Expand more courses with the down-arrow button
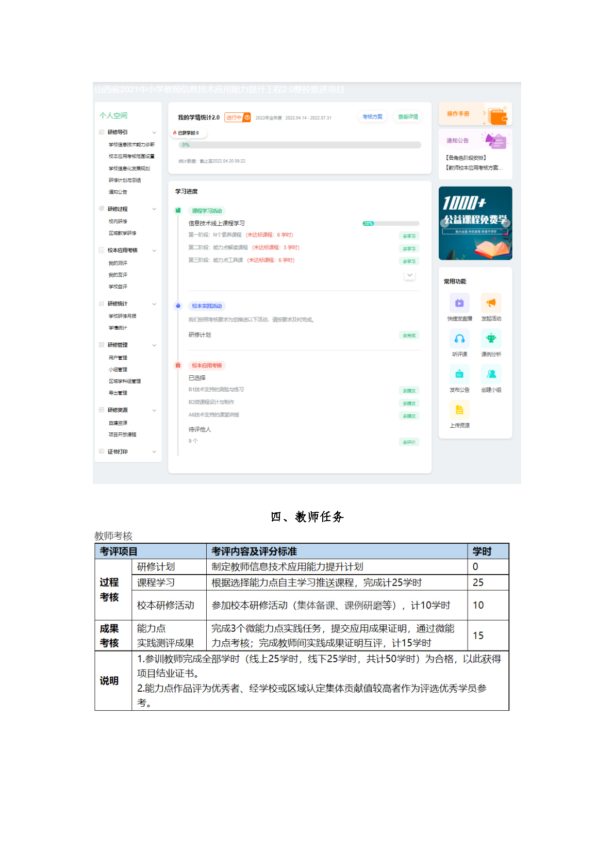This screenshot has width=614, height=868. [410, 275]
